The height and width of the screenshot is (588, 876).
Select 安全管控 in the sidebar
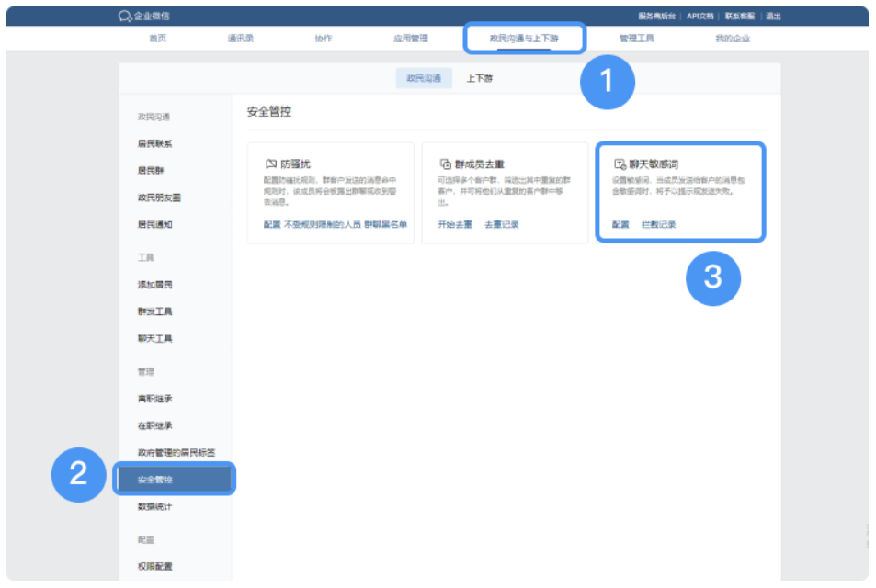point(175,479)
